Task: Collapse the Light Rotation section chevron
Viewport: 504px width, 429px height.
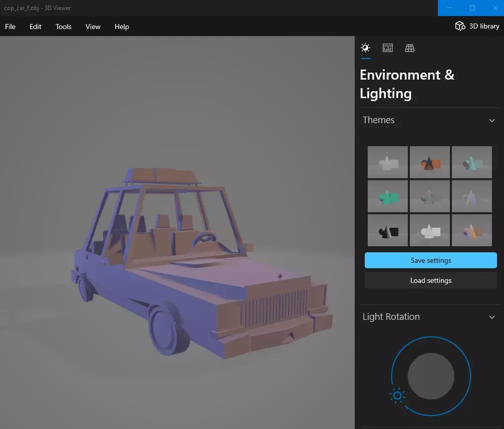Action: pyautogui.click(x=492, y=317)
